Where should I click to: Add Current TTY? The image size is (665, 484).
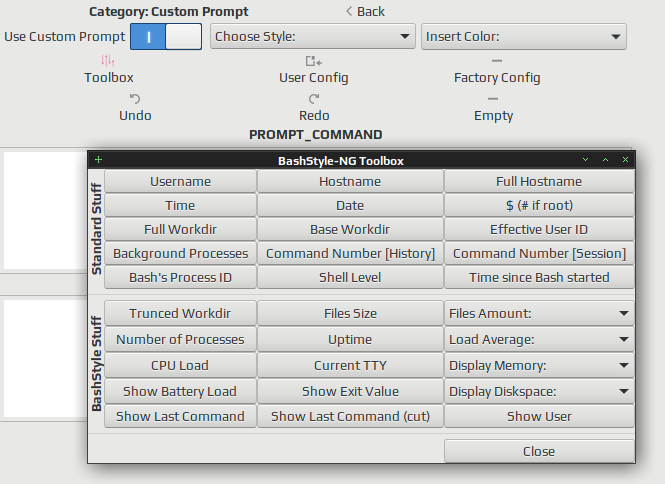350,365
